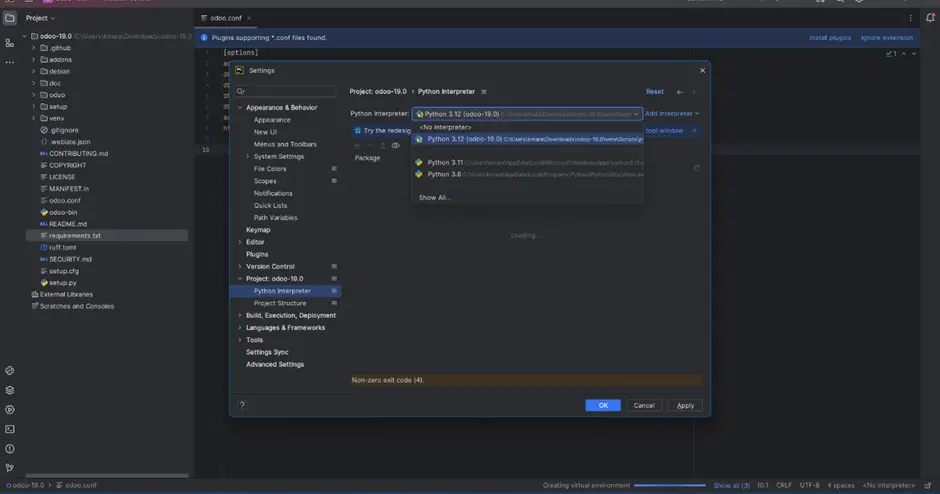The width and height of the screenshot is (940, 494).
Task: Focus the Settings search field
Action: click(286, 91)
